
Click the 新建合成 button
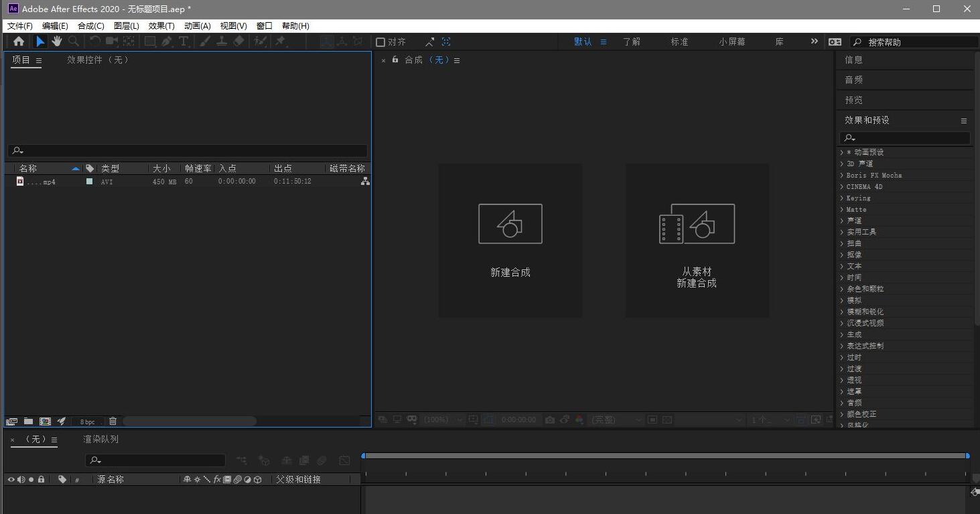pyautogui.click(x=510, y=241)
